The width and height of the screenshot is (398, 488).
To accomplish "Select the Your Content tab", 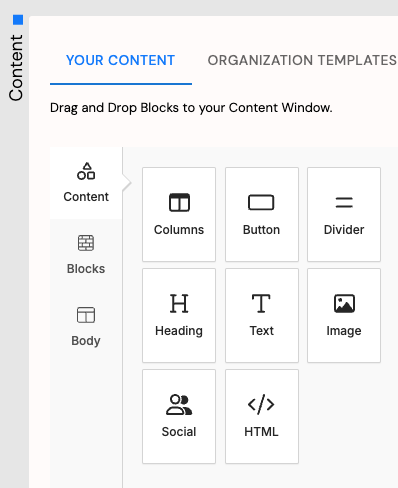I will pos(121,60).
